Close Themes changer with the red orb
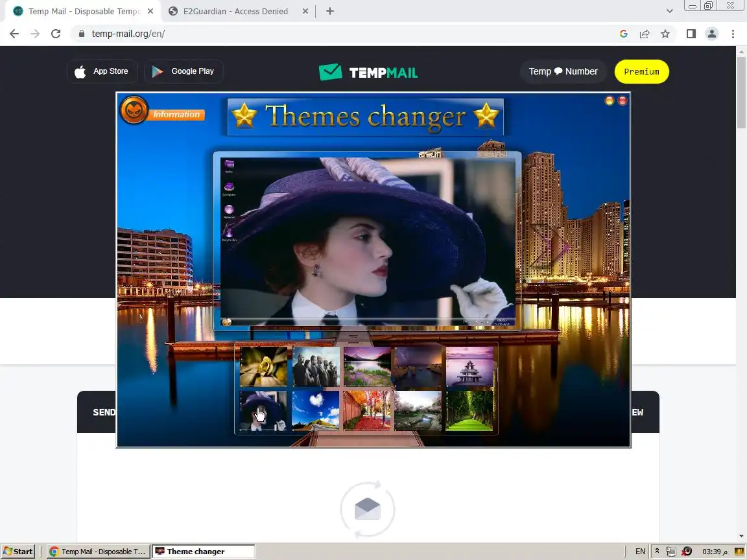The width and height of the screenshot is (747, 560). [622, 100]
